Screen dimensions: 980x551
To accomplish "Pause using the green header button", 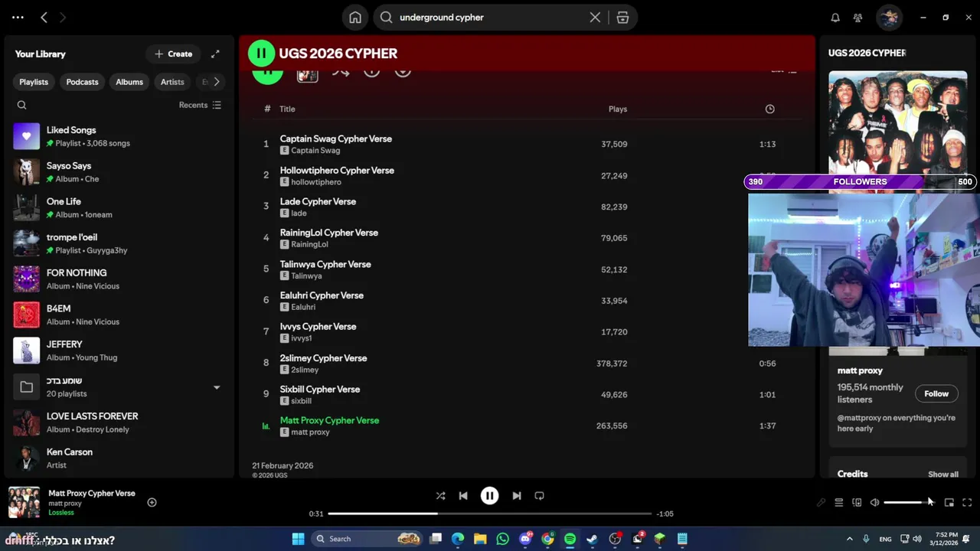I will [x=261, y=54].
